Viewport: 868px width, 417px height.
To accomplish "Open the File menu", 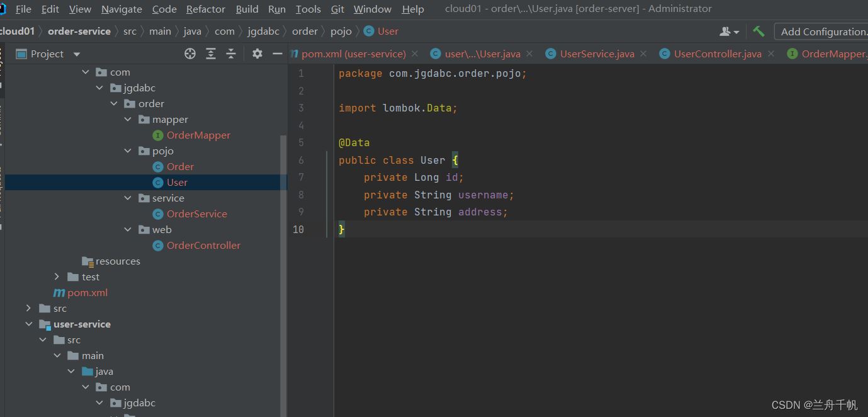I will click(x=23, y=9).
